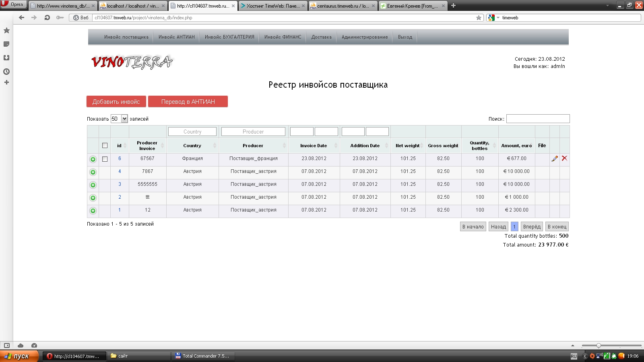This screenshot has width=644, height=362.
Task: Open the password wand key icon
Action: [60, 18]
